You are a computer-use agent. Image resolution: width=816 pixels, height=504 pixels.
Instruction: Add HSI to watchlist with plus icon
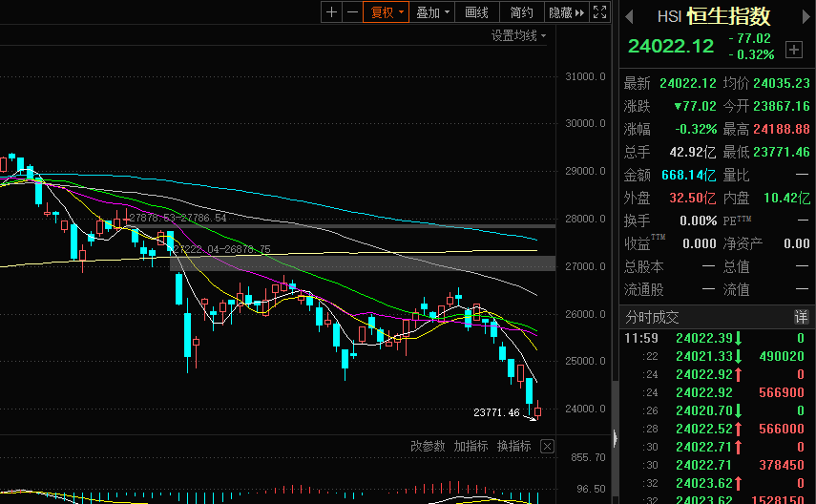pos(794,50)
